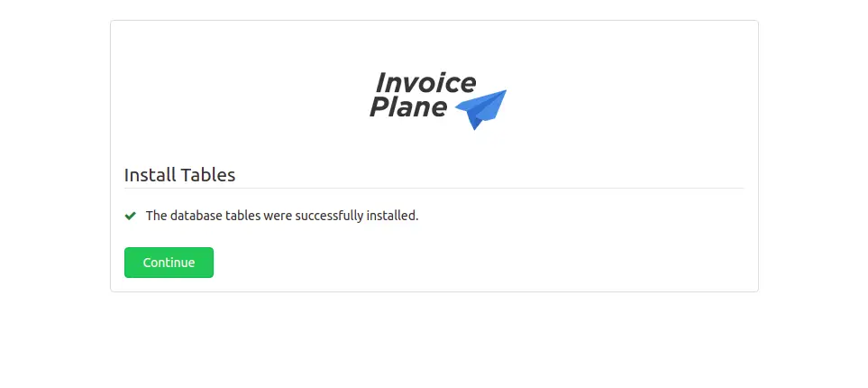This screenshot has height=388, width=868.
Task: Click empty panel space right of Continue button
Action: pyautogui.click(x=476, y=263)
